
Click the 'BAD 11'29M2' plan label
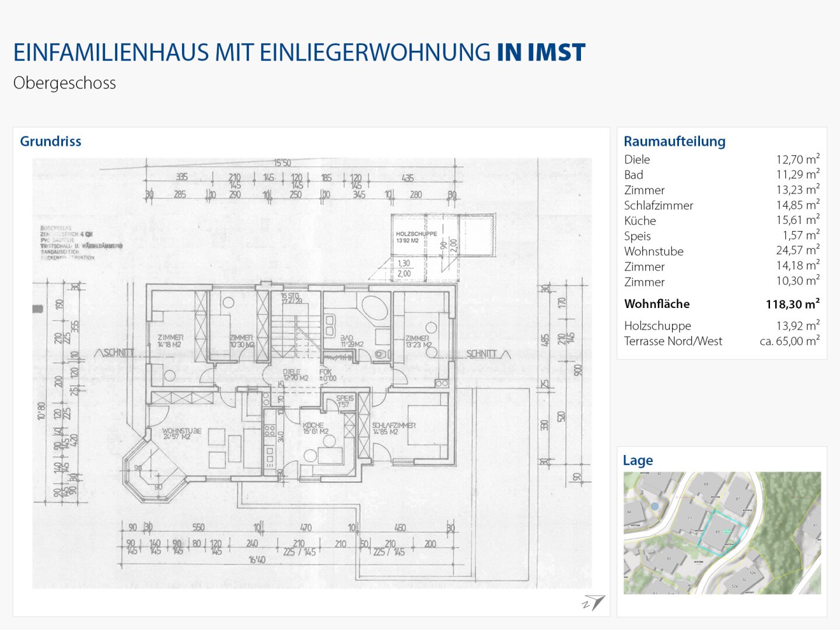click(352, 341)
